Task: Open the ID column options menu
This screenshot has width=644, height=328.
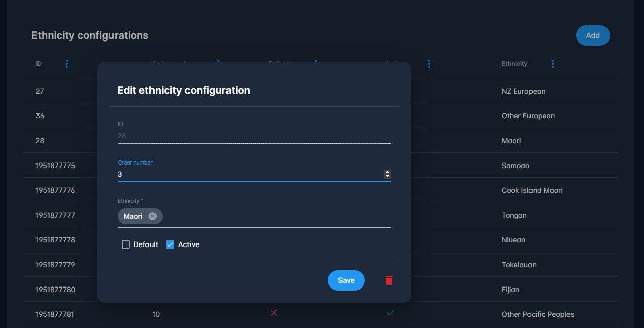Action: point(67,64)
